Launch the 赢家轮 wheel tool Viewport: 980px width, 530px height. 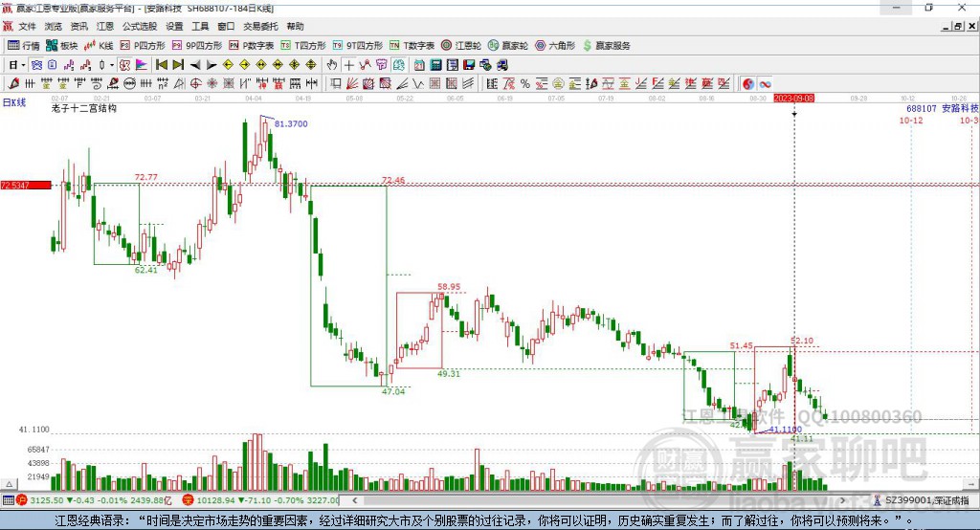pos(508,46)
